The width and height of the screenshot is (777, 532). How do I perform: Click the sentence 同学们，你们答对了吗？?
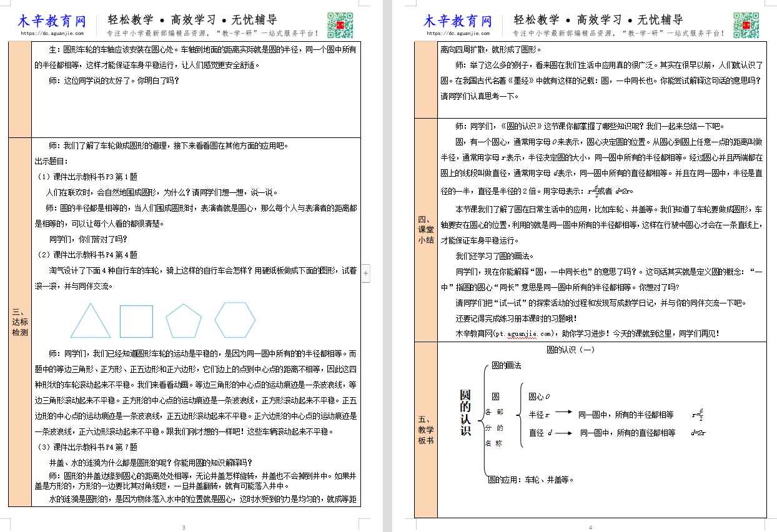pyautogui.click(x=87, y=239)
